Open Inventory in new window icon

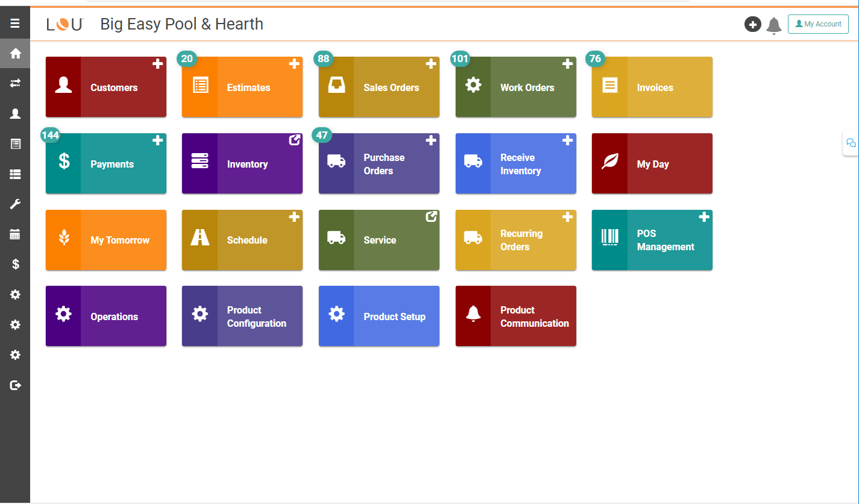tap(295, 140)
